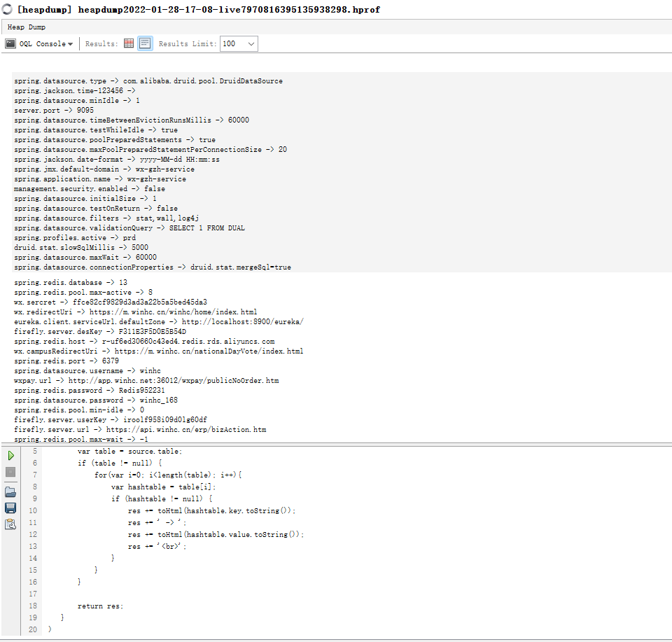Click the spring.datasource.username result line
672x642 pixels.
pyautogui.click(x=87, y=370)
